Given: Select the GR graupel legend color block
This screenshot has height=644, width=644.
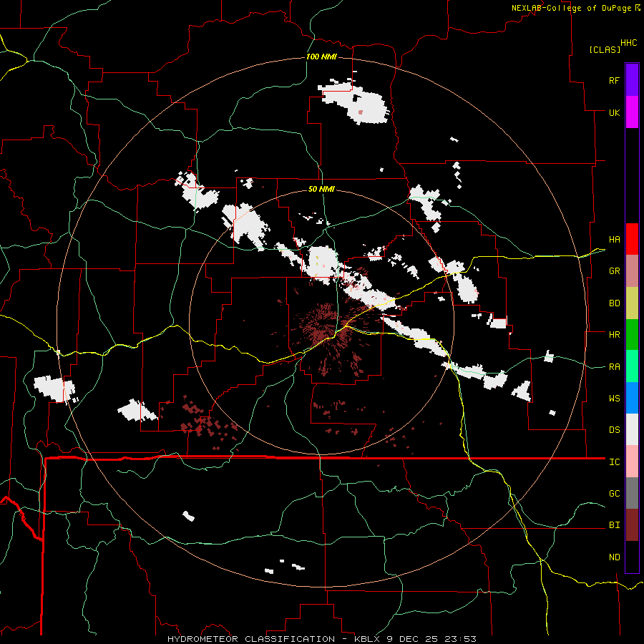Looking at the screenshot, I should click(x=632, y=271).
